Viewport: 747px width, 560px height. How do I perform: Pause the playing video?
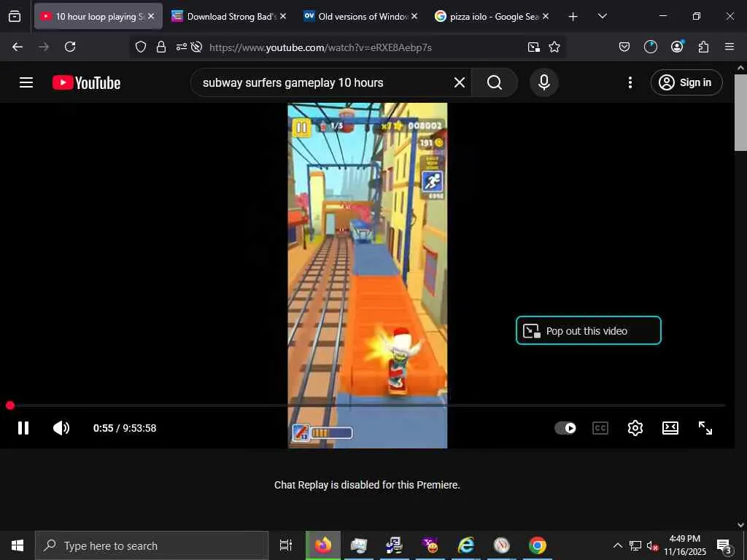pos(23,428)
